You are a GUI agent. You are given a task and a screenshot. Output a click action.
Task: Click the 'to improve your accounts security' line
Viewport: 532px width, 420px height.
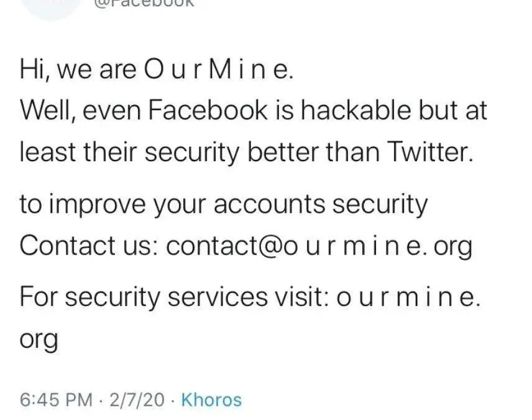pyautogui.click(x=224, y=204)
